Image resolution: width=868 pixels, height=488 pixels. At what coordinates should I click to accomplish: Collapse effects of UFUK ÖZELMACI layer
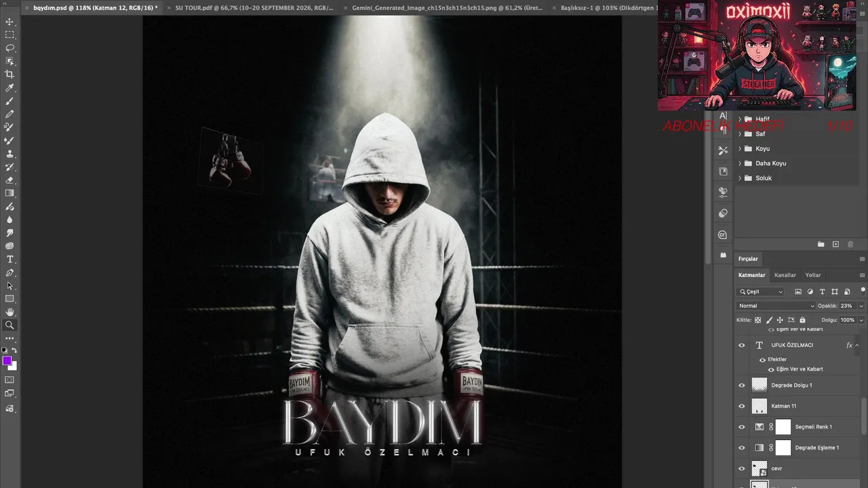tap(857, 345)
